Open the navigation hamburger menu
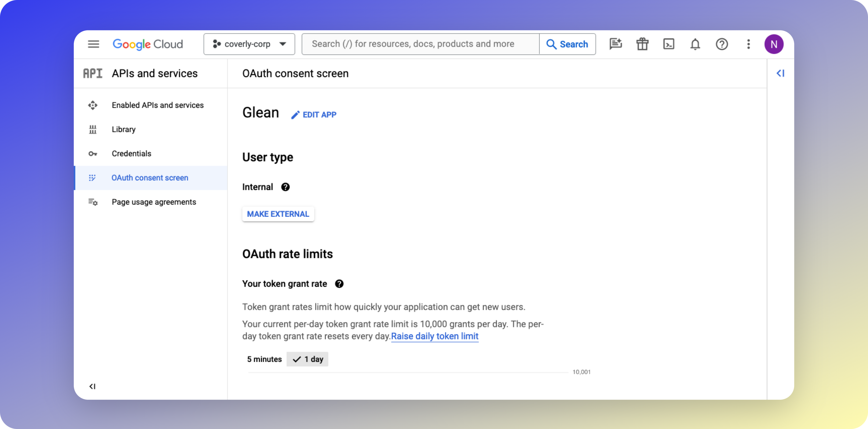868x429 pixels. point(93,44)
